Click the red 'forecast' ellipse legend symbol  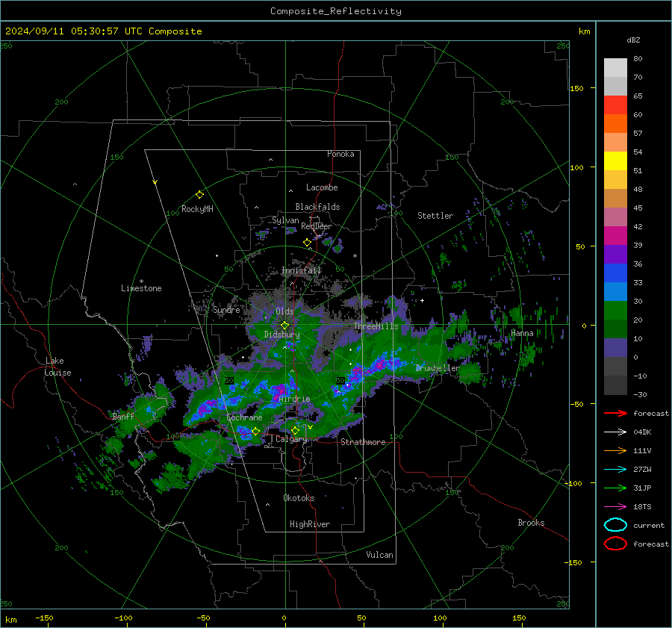point(615,544)
